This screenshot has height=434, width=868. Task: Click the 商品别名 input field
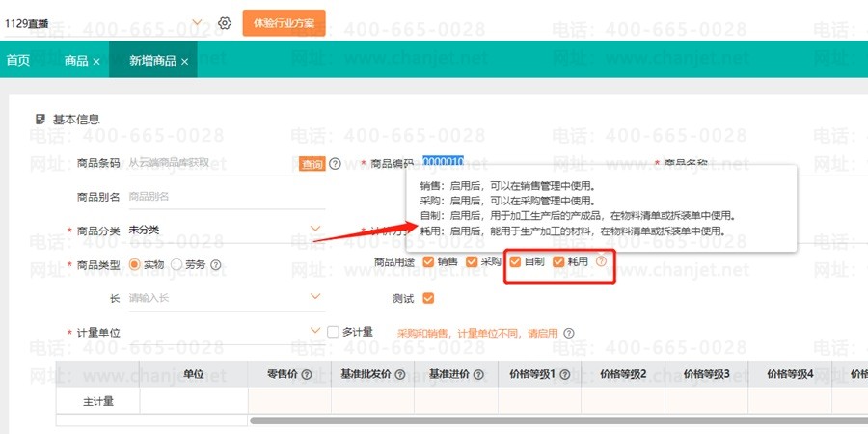[227, 197]
